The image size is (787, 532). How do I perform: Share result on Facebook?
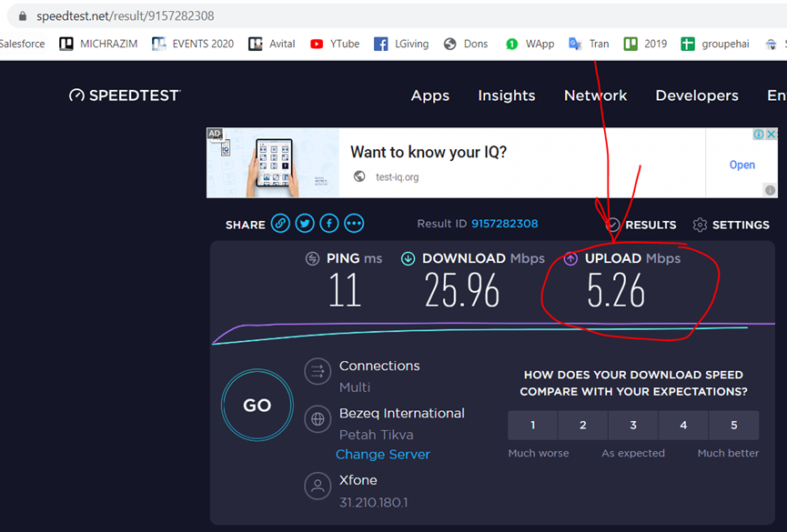[329, 224]
